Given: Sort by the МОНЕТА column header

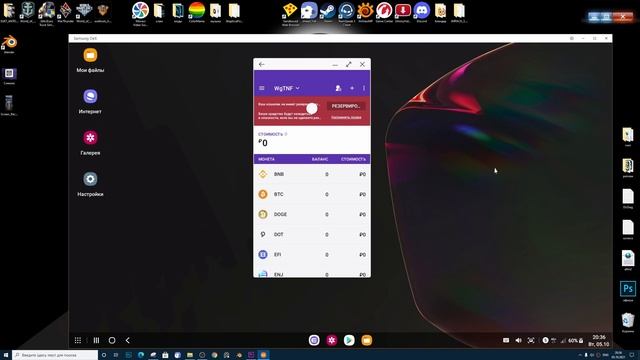Looking at the screenshot, I should click(x=267, y=159).
